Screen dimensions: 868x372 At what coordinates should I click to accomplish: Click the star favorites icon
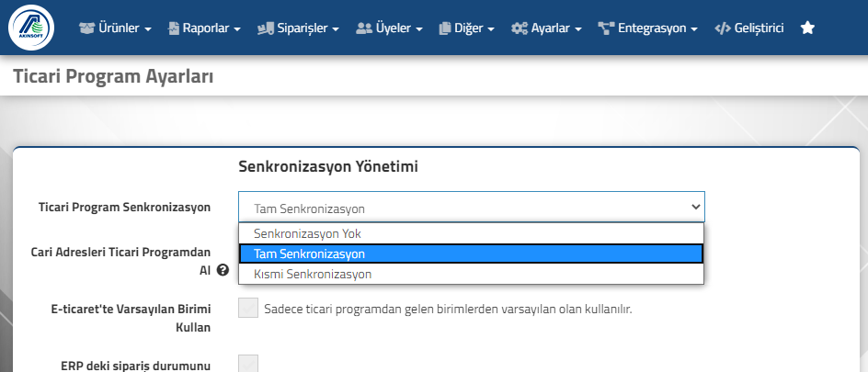pos(807,28)
